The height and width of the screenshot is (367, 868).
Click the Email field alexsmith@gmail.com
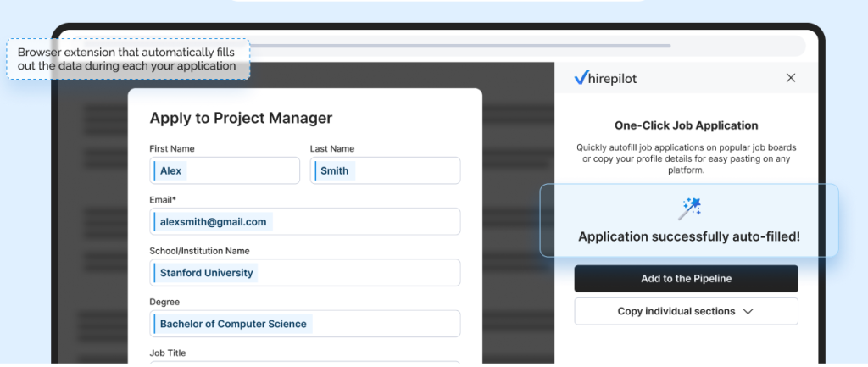point(305,221)
